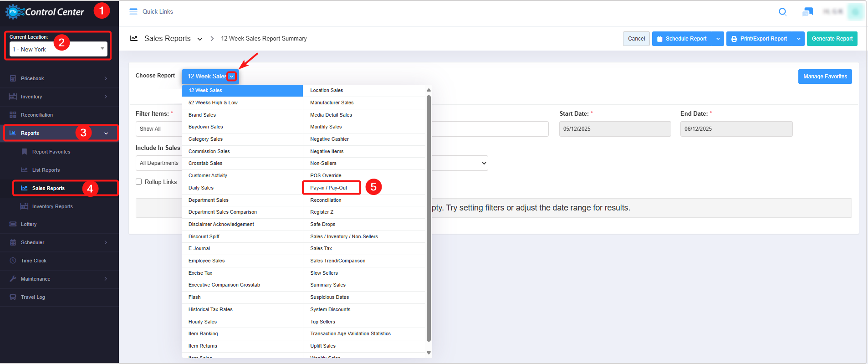
Task: Click the Manage Favorites button
Action: [825, 77]
